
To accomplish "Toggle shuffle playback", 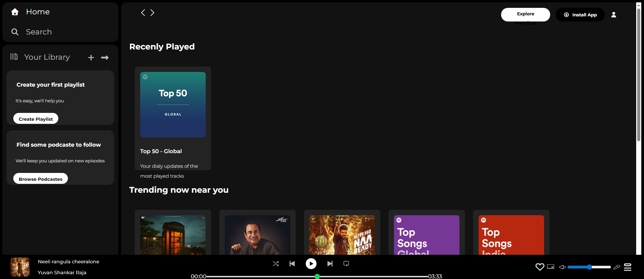I will [276, 264].
